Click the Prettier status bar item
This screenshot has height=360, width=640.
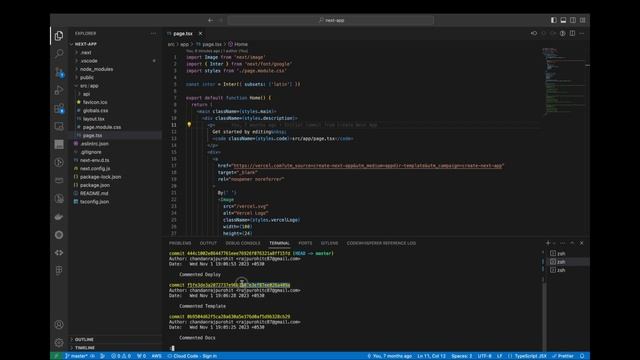[x=563, y=356]
